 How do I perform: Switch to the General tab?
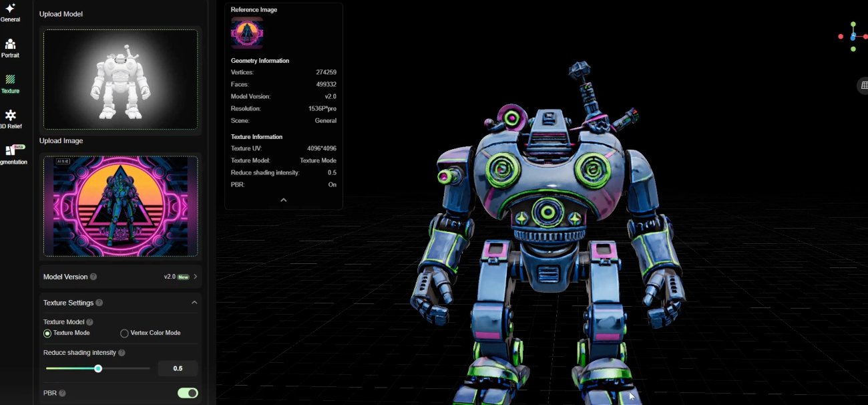(x=10, y=12)
